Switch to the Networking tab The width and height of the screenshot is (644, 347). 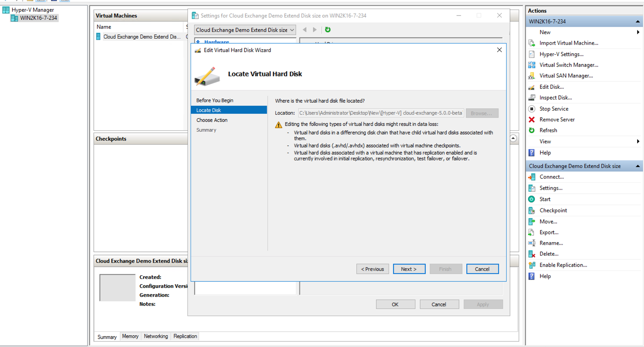click(x=156, y=336)
